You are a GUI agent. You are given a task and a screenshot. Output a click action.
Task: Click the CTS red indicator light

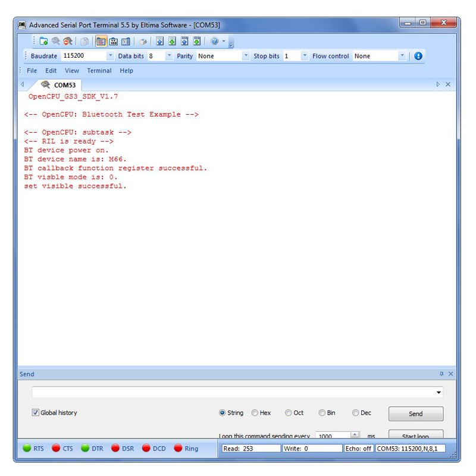click(x=56, y=448)
